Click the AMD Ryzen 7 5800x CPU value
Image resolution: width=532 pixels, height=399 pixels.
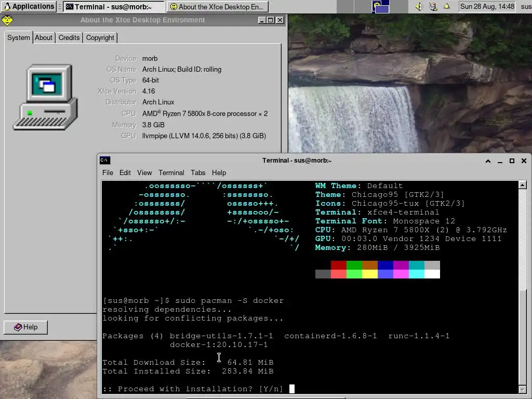pos(205,114)
